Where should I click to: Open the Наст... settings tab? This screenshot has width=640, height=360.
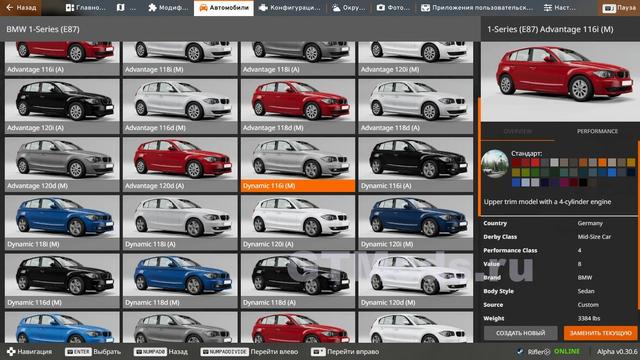pos(560,8)
